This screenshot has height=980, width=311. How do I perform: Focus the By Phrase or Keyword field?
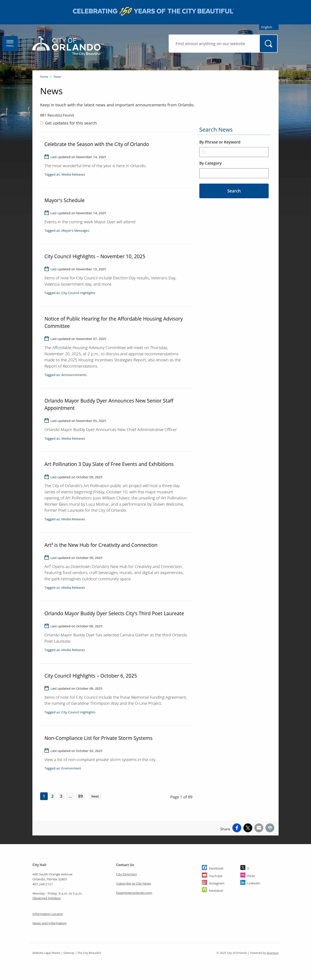(234, 152)
